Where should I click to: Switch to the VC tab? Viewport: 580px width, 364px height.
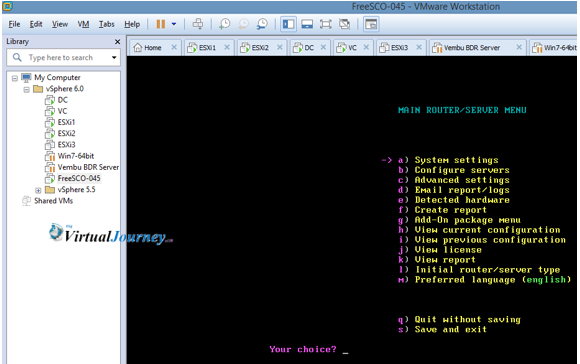point(352,48)
